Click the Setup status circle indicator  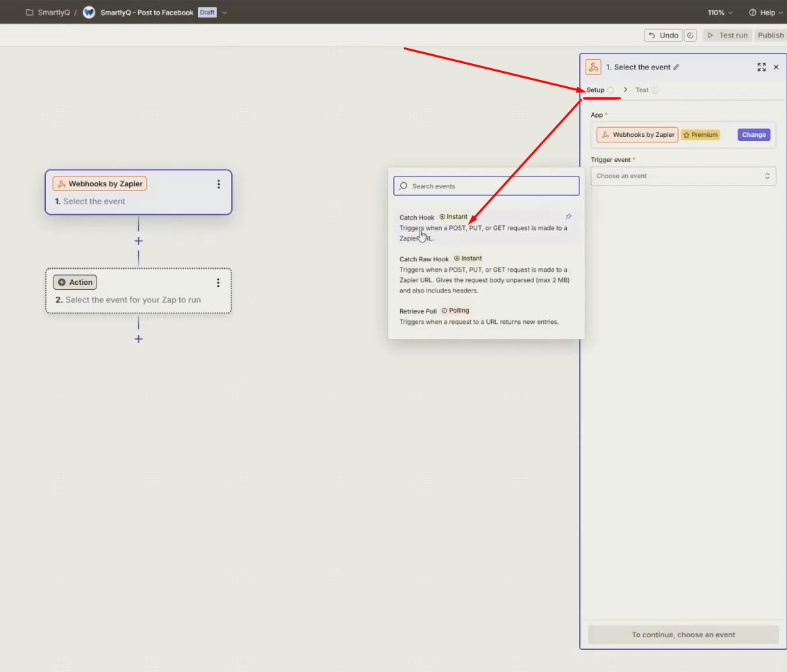pos(611,90)
